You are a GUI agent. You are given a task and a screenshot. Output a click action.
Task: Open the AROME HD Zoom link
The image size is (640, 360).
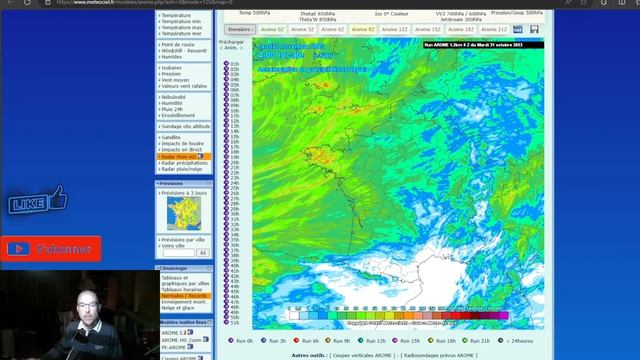point(181,340)
